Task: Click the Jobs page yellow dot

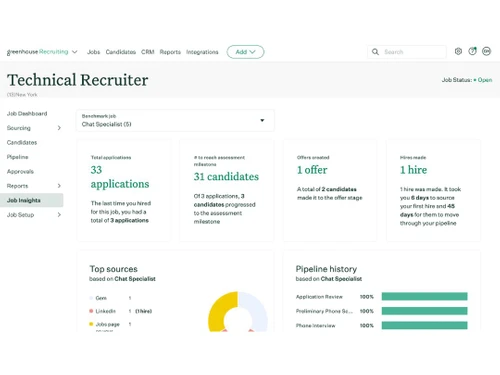Action: [x=91, y=324]
